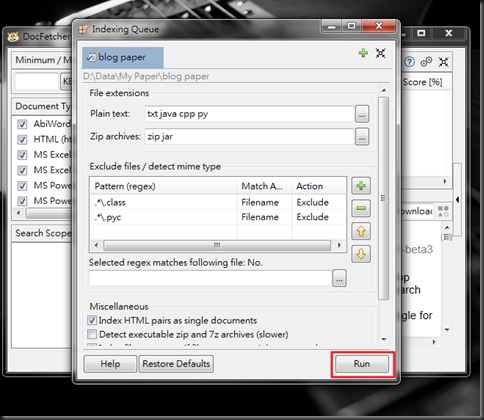Start indexing with Run button
The width and height of the screenshot is (484, 420).
(x=362, y=364)
